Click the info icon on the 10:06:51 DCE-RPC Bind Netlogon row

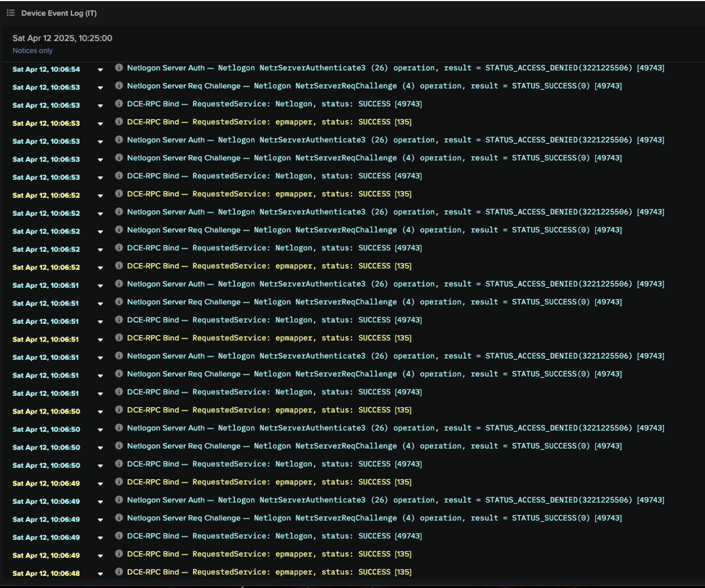[119, 320]
